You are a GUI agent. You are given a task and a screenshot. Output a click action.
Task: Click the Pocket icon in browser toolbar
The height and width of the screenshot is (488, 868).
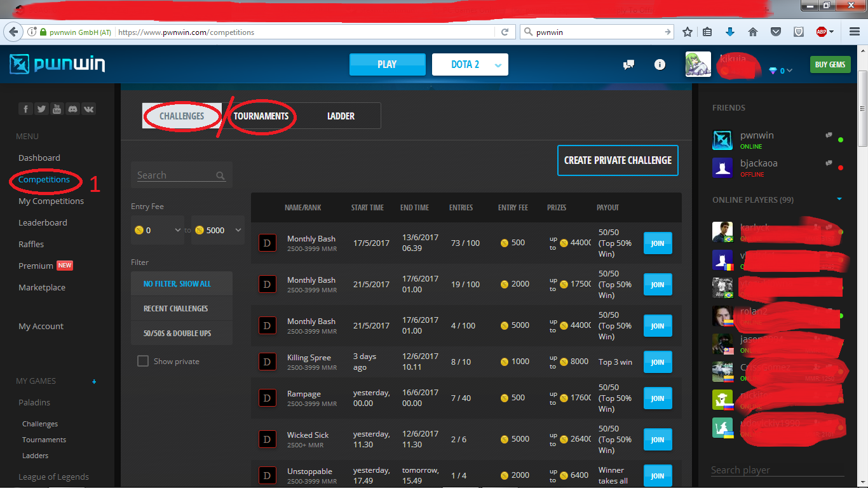[776, 32]
